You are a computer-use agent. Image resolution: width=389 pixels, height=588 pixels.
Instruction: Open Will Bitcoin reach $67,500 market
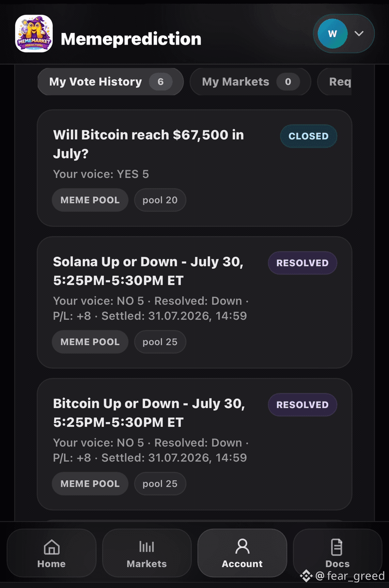point(148,144)
